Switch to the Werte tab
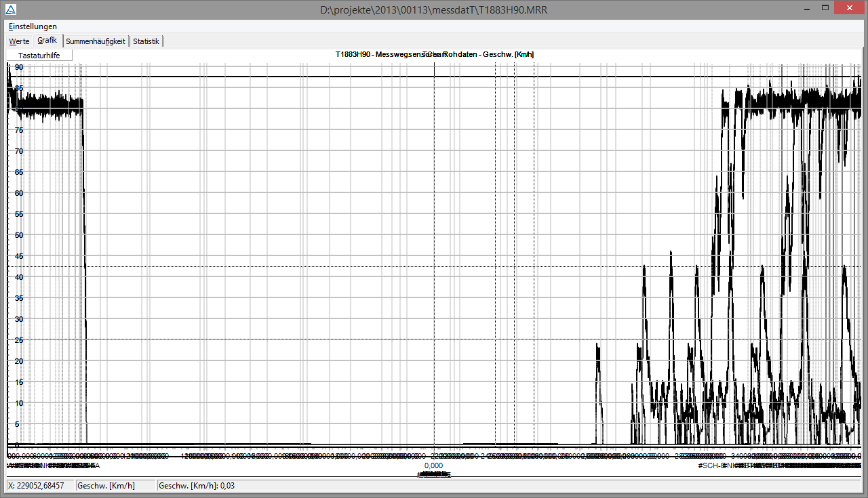This screenshot has width=868, height=498. click(19, 41)
